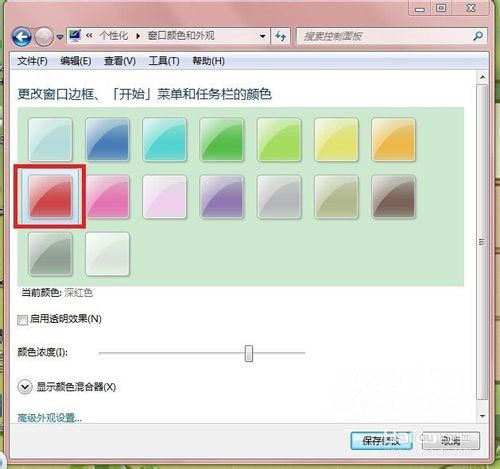Open the recent pages arrow beside Forward

coord(60,37)
